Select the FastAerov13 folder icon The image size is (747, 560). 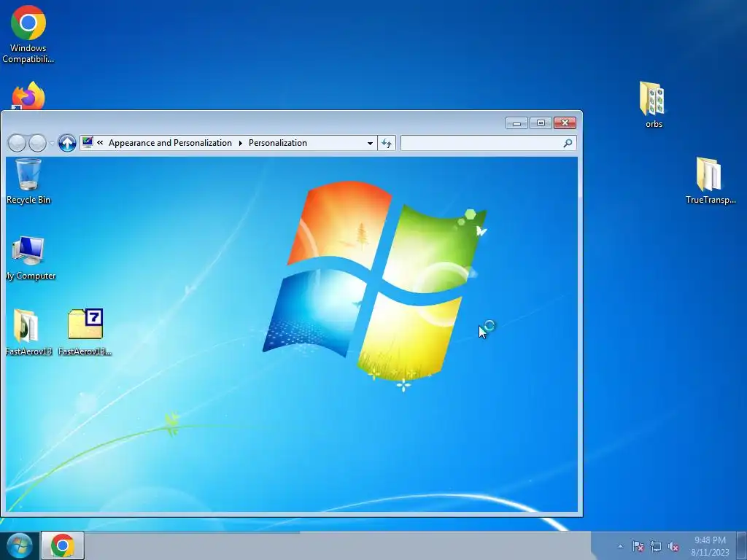click(x=28, y=332)
